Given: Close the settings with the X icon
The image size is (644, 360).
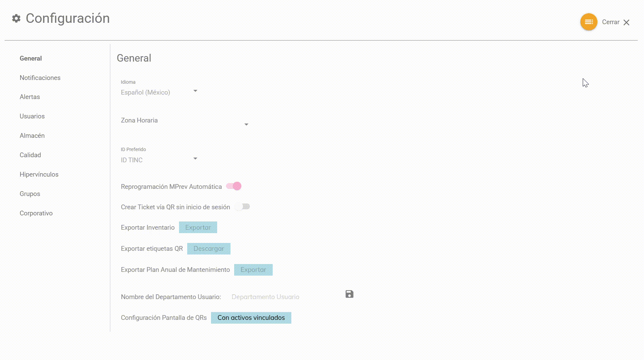Looking at the screenshot, I should point(626,22).
